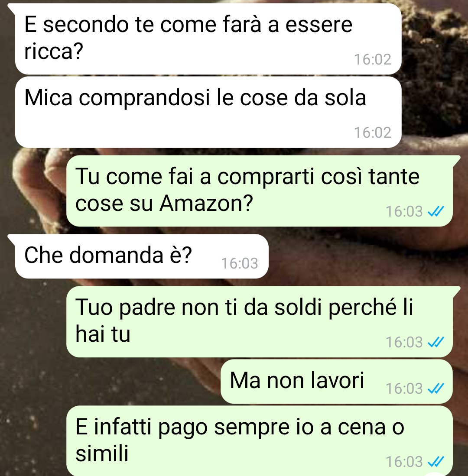Click the double ticks on the last message
468x476 pixels.
[436, 462]
